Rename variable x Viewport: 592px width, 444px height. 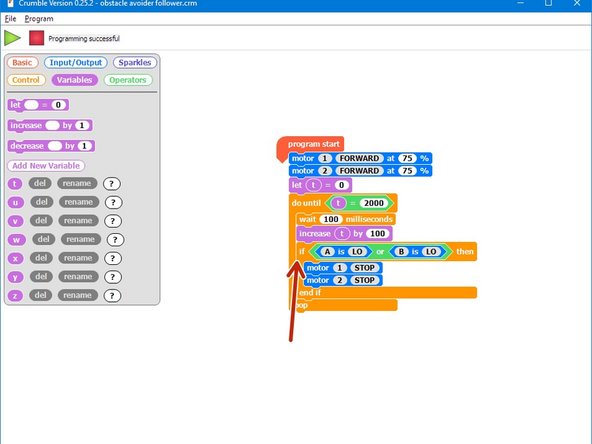[x=78, y=257]
